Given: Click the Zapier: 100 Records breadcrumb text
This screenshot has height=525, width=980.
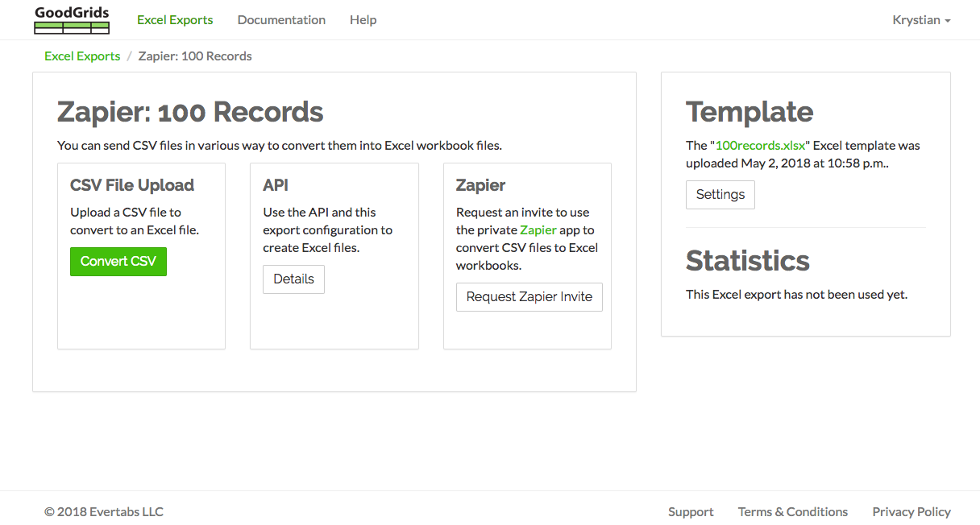Looking at the screenshot, I should tap(195, 56).
